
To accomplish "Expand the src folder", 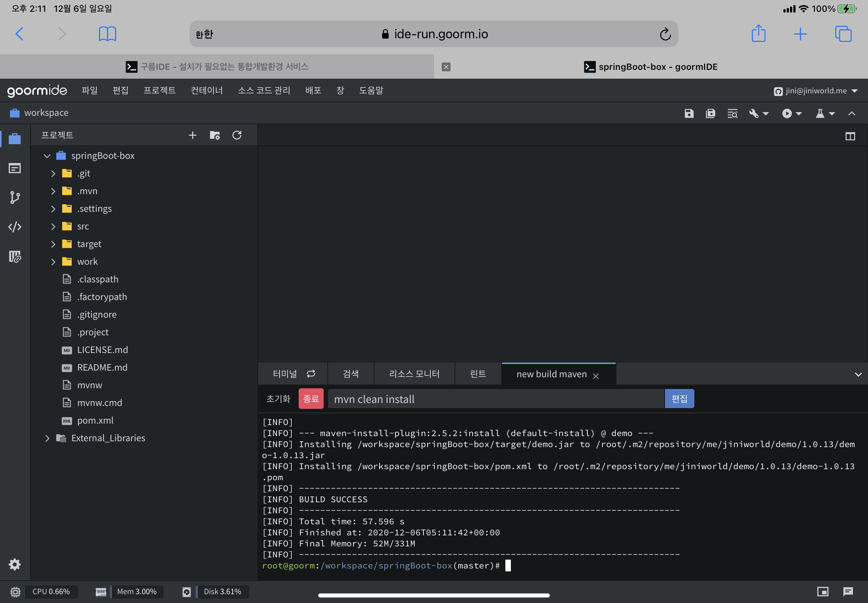I will pyautogui.click(x=53, y=226).
